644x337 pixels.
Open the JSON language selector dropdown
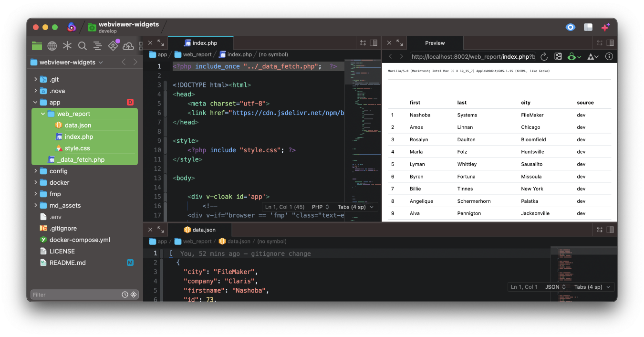pos(556,287)
